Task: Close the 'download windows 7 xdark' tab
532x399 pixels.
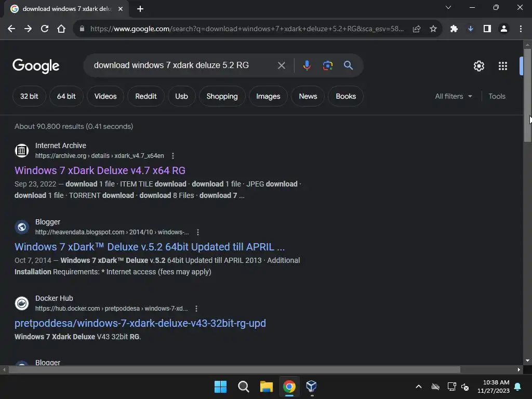Action: 121,9
